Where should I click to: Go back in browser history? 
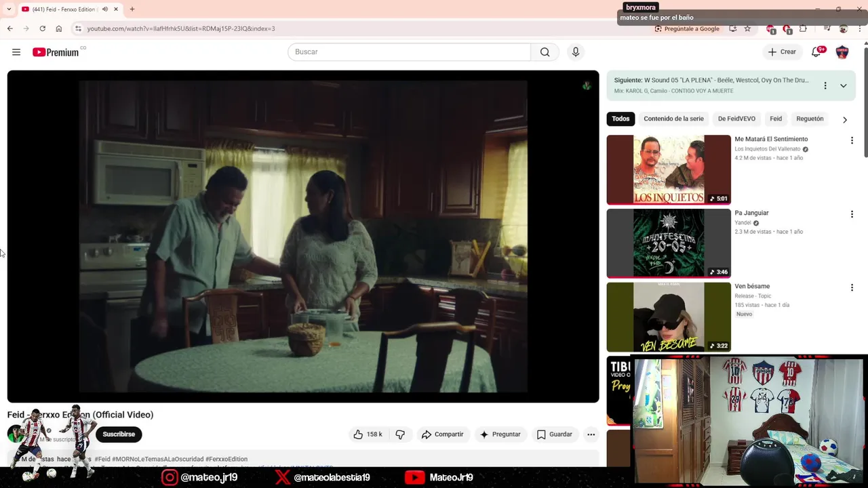tap(9, 28)
